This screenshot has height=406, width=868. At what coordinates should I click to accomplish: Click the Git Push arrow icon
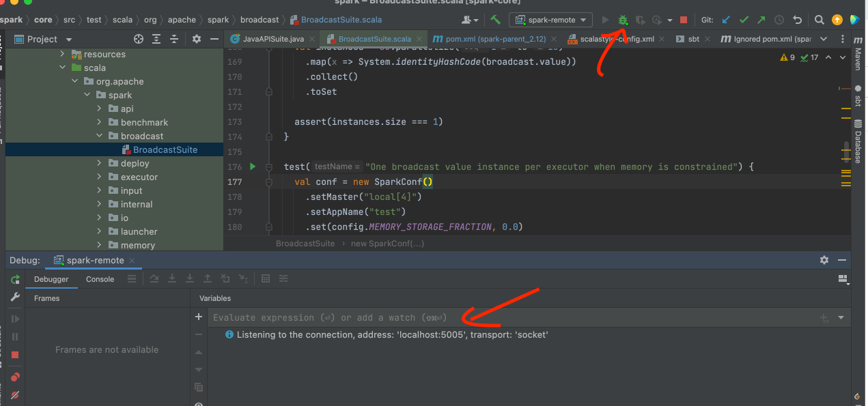(x=761, y=20)
